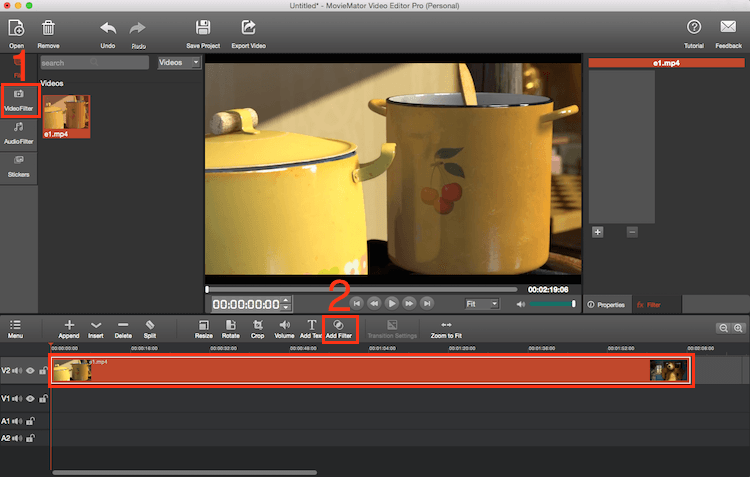Screen dimensions: 750x477
Task: Split the clip at playhead
Action: pyautogui.click(x=150, y=329)
